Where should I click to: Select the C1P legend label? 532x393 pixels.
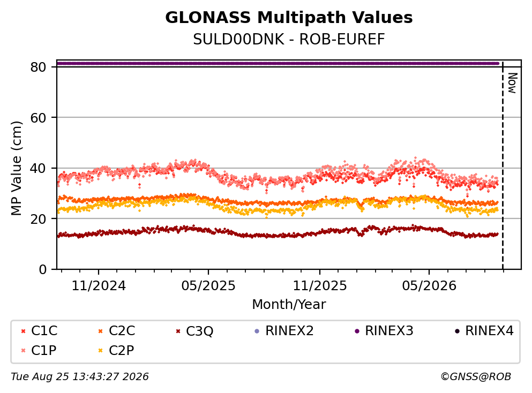click(x=44, y=350)
